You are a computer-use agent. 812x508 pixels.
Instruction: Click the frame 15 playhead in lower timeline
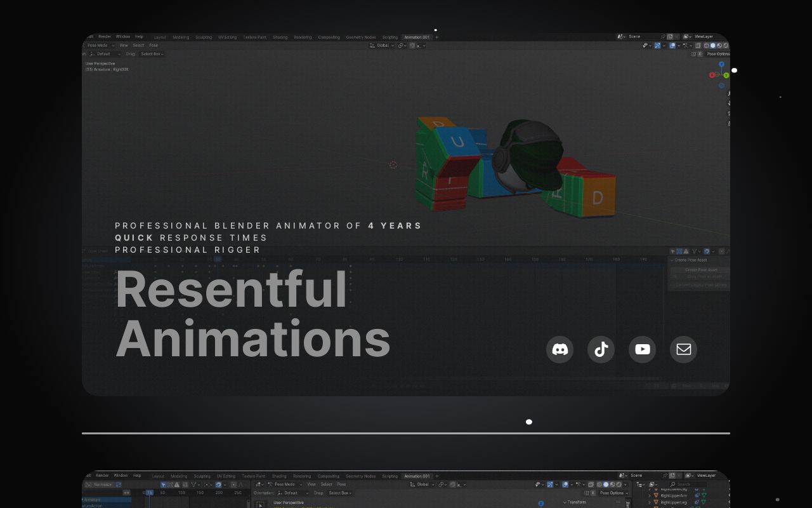[149, 493]
